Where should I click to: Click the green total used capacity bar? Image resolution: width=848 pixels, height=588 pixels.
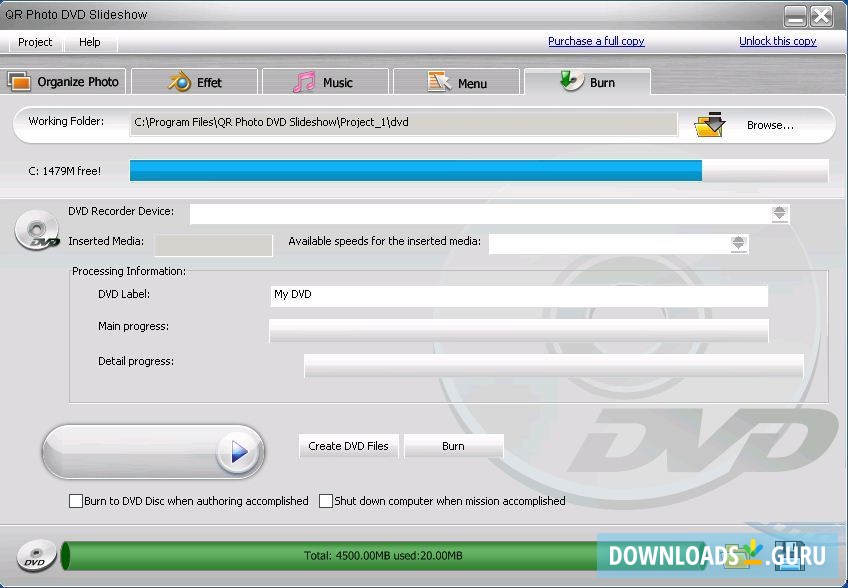pyautogui.click(x=383, y=556)
